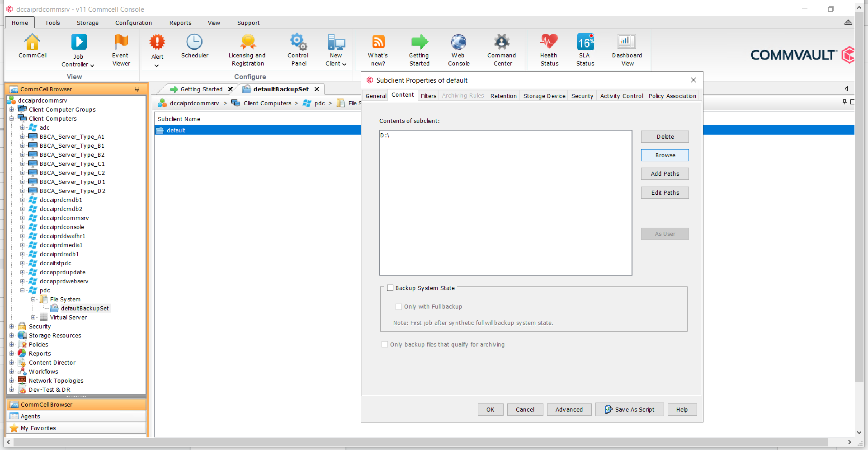Click Cancel in Subclient Properties
868x450 pixels.
pos(525,409)
